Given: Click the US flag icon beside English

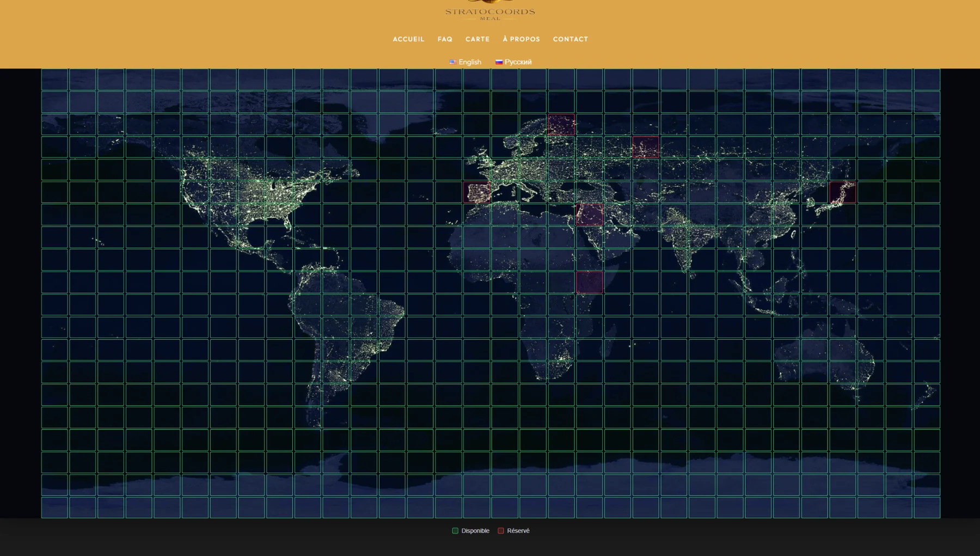Looking at the screenshot, I should (452, 62).
